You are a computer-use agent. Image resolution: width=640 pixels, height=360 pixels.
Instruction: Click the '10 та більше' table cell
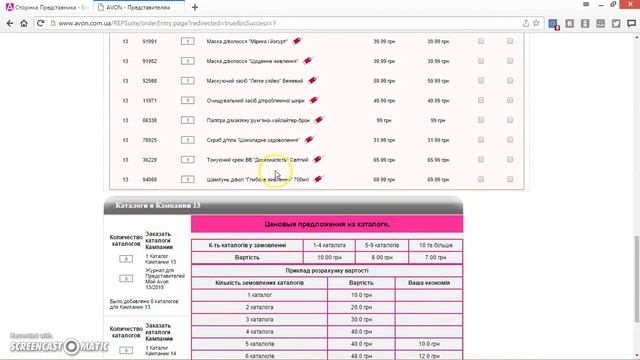tap(436, 245)
